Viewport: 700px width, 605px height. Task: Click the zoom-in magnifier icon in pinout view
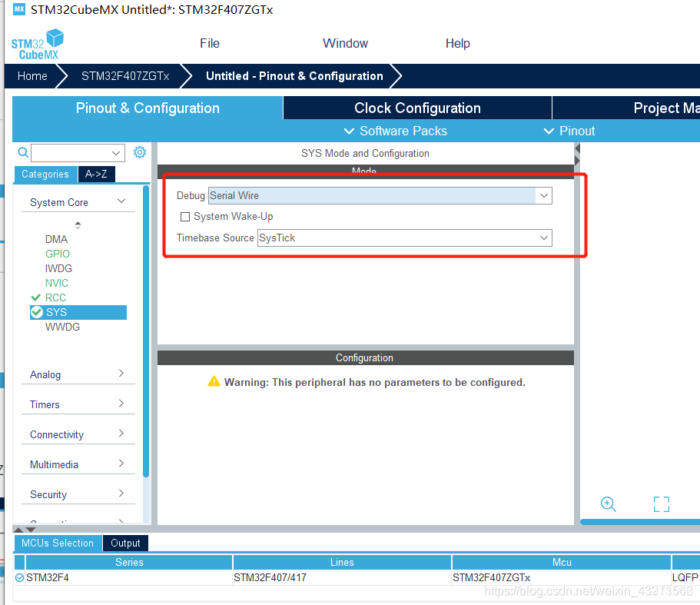608,504
